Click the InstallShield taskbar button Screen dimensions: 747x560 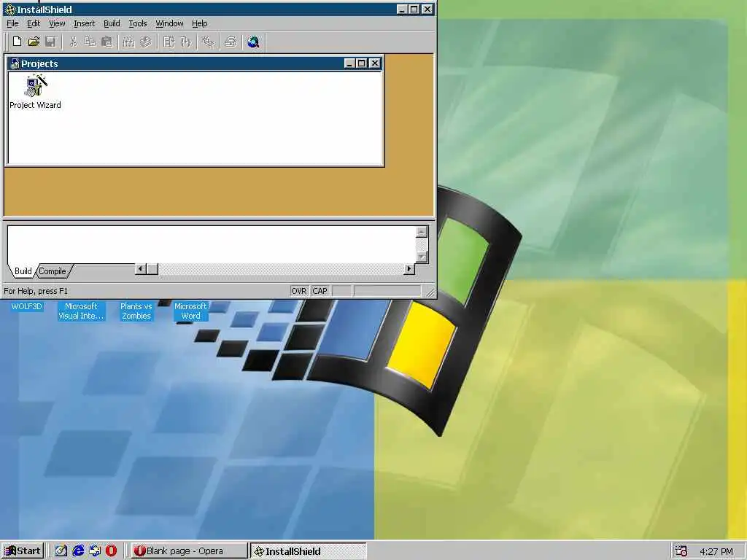(x=309, y=551)
